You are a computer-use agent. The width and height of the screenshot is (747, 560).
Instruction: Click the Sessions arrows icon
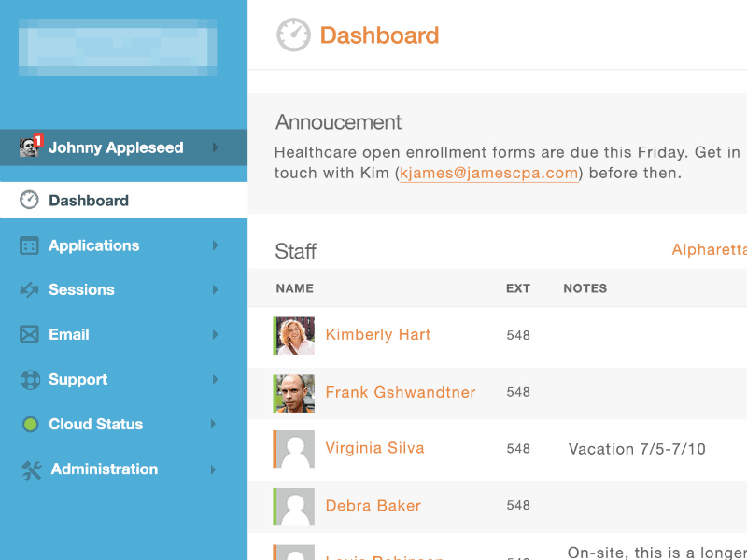(30, 290)
